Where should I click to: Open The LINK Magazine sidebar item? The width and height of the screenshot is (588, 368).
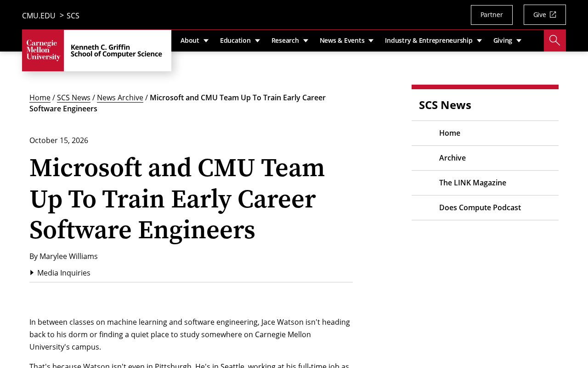click(485, 183)
